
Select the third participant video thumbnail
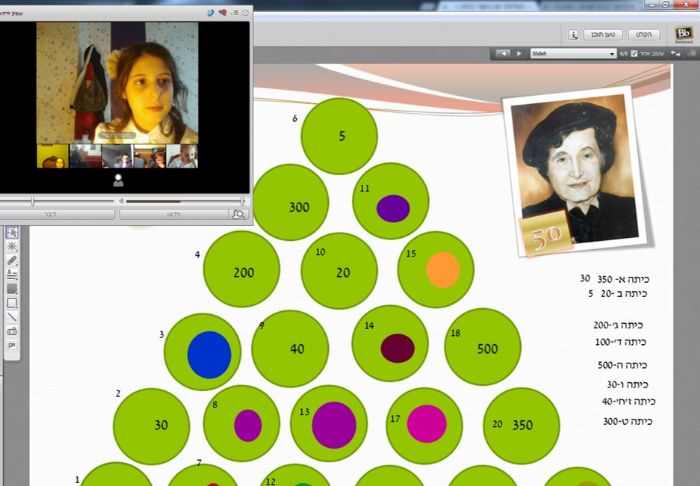point(117,156)
